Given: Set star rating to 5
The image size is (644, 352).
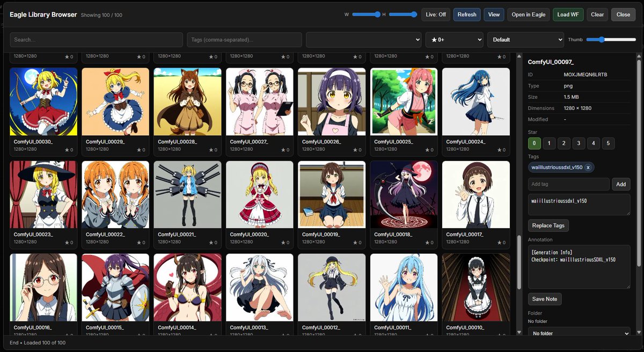Looking at the screenshot, I should [x=608, y=143].
